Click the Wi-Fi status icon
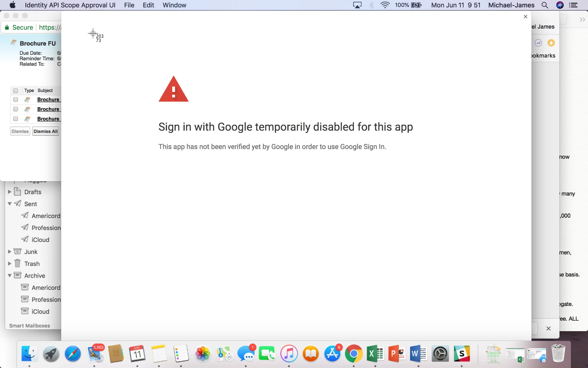The height and width of the screenshot is (368, 588). [385, 5]
